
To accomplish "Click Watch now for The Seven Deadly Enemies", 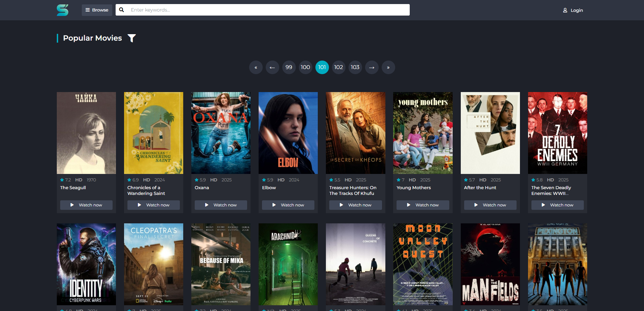I will pyautogui.click(x=557, y=205).
